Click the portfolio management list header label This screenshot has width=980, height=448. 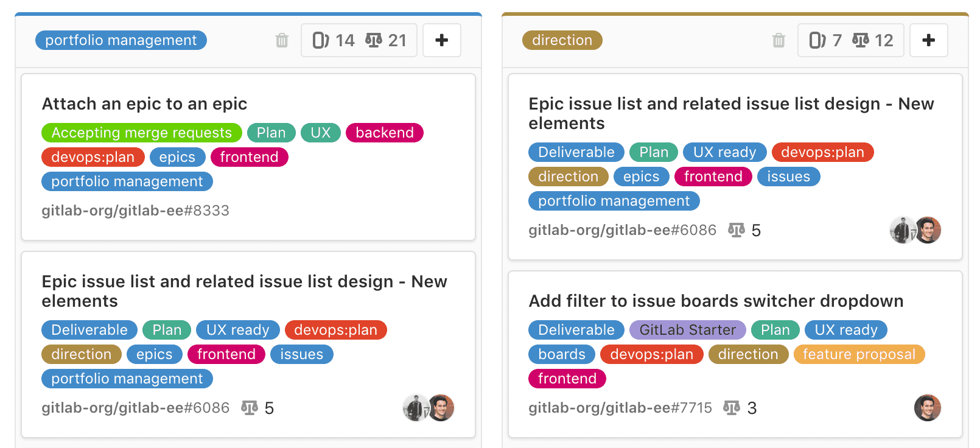click(x=121, y=40)
